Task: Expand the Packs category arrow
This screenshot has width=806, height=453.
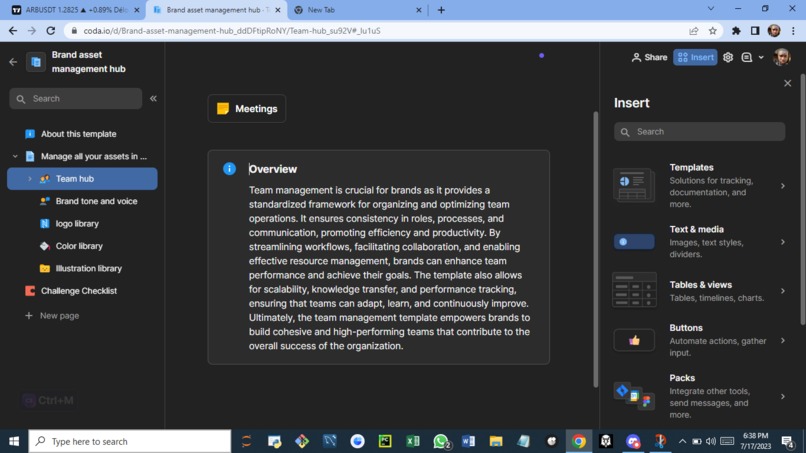Action: click(782, 396)
